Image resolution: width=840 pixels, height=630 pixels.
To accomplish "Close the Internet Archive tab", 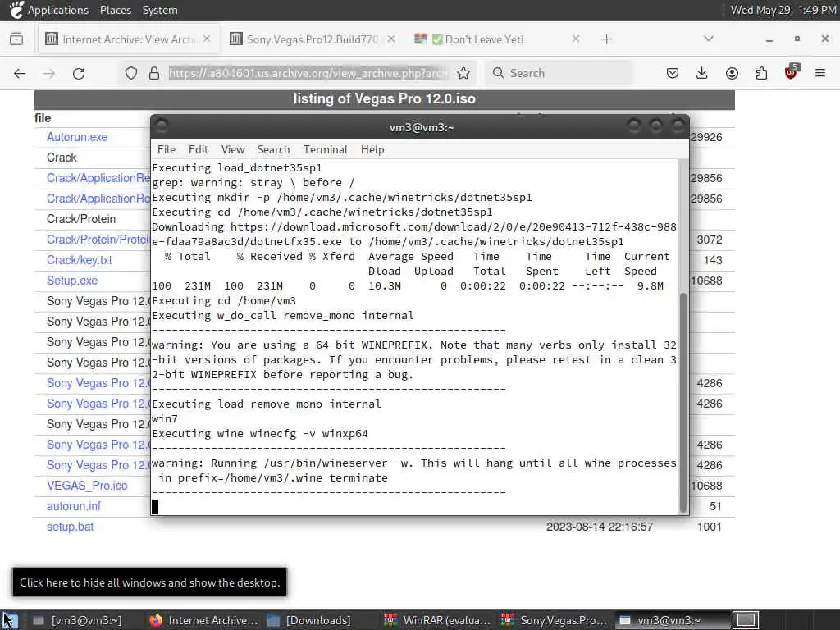I will [207, 39].
